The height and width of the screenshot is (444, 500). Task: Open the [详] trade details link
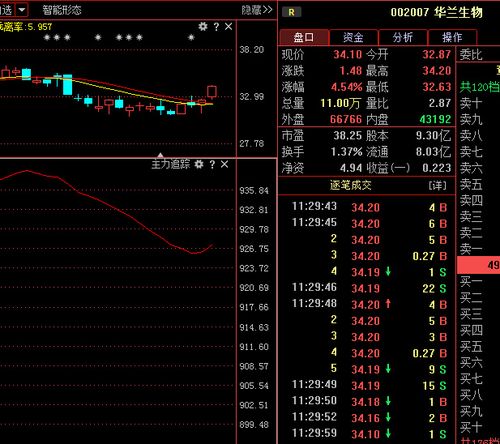tap(437, 185)
